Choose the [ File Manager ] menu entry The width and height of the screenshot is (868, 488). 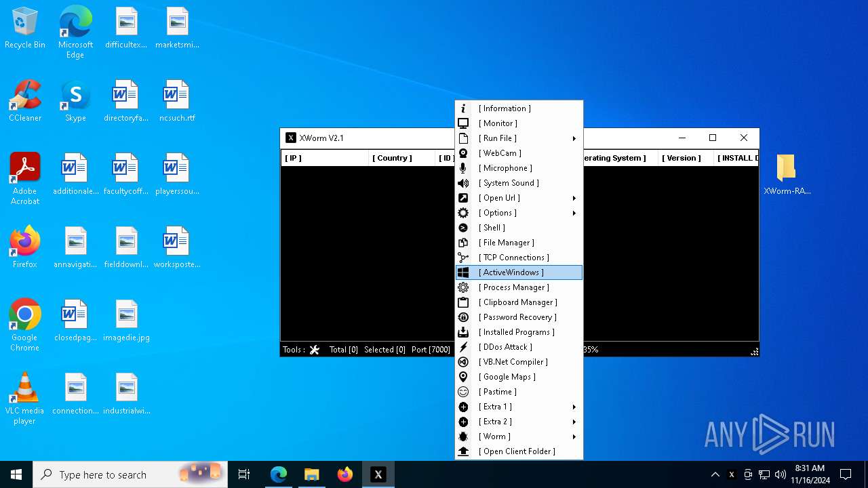[x=519, y=243]
